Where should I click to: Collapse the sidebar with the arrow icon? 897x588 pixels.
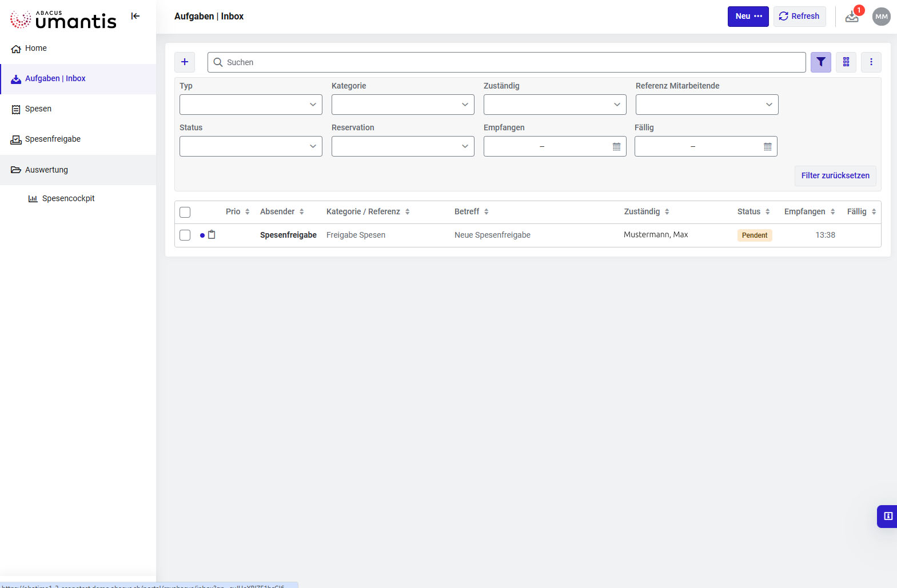tap(135, 16)
